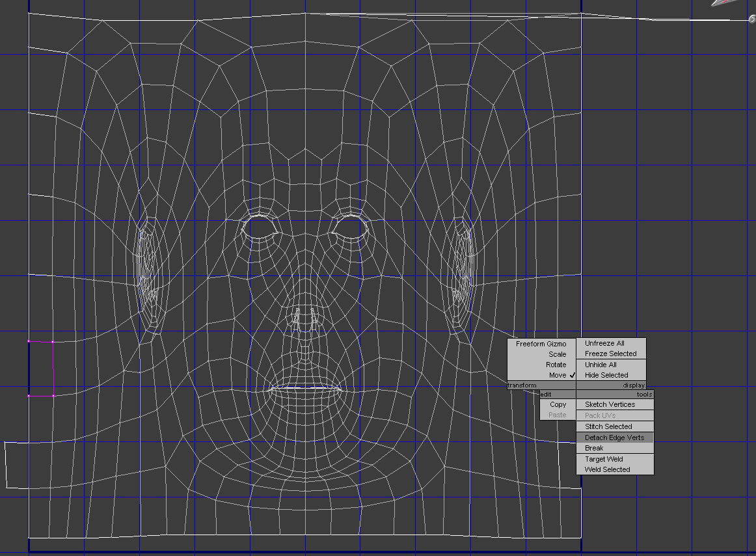This screenshot has width=756, height=556.
Task: Select the greyed-out Paste entry
Action: pyautogui.click(x=557, y=415)
